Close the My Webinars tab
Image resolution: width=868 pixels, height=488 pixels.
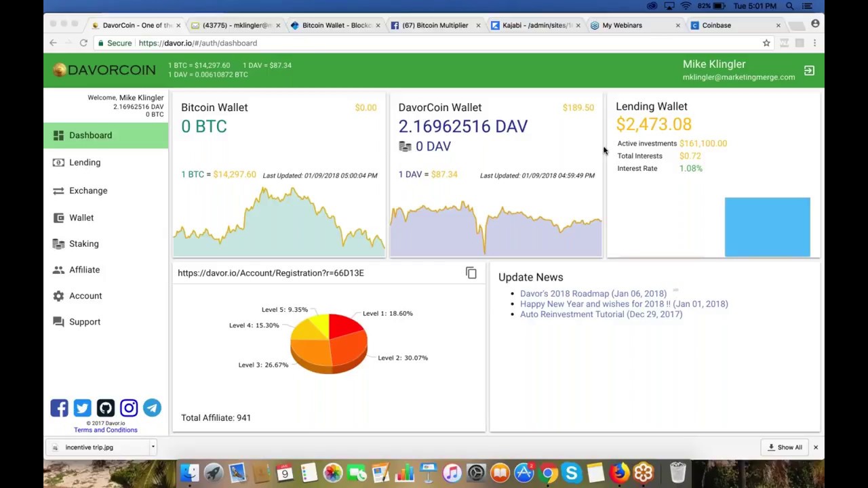(677, 25)
